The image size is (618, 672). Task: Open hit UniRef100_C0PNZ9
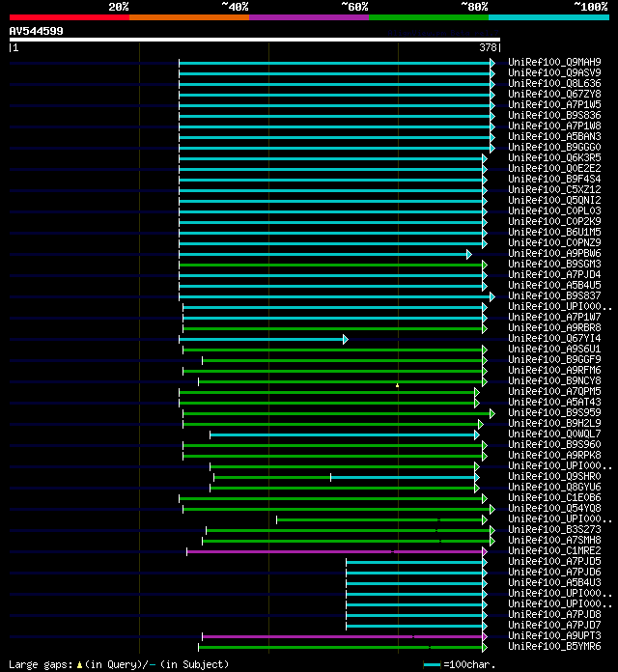click(x=554, y=242)
